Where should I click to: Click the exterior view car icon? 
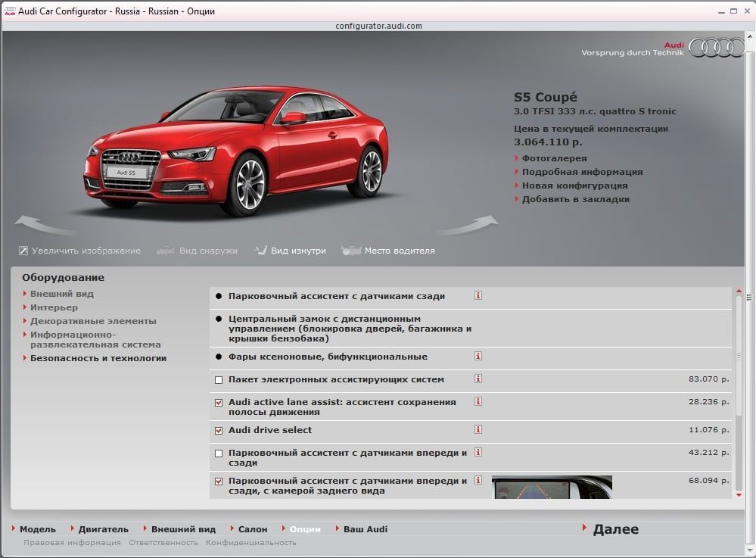(166, 251)
